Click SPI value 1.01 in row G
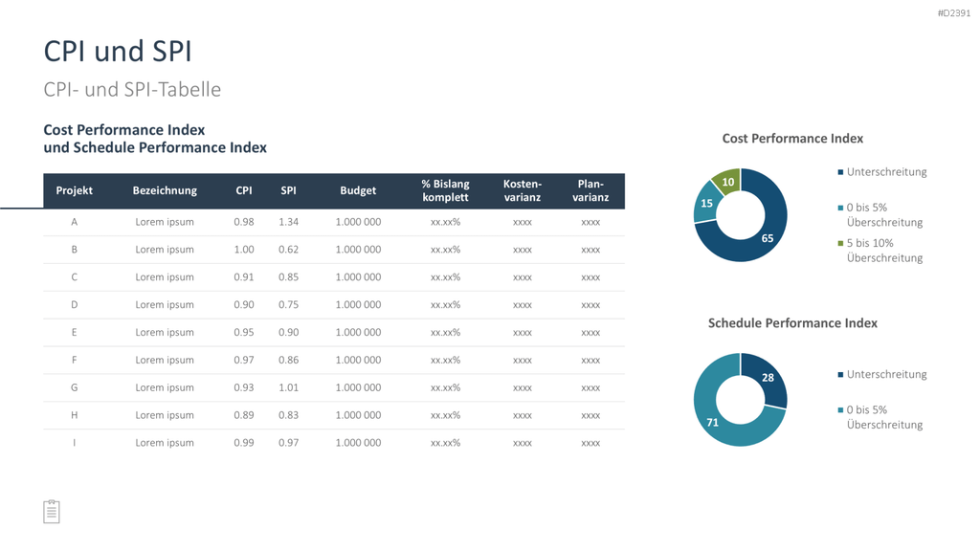The image size is (980, 551). click(288, 387)
